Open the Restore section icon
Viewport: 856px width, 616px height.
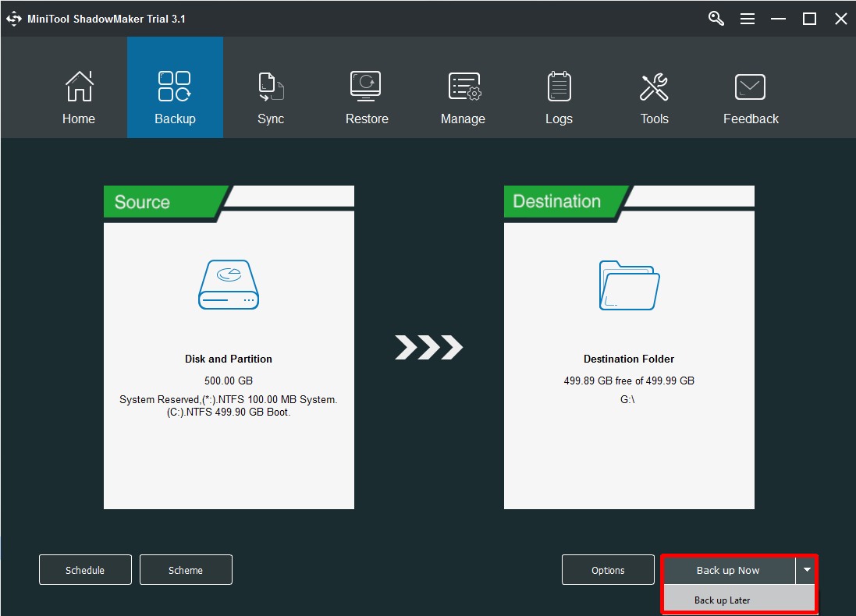click(x=366, y=86)
